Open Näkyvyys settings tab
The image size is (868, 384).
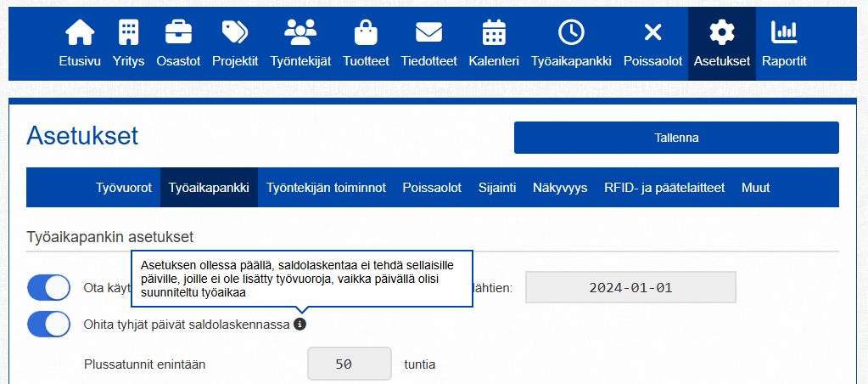tap(560, 187)
